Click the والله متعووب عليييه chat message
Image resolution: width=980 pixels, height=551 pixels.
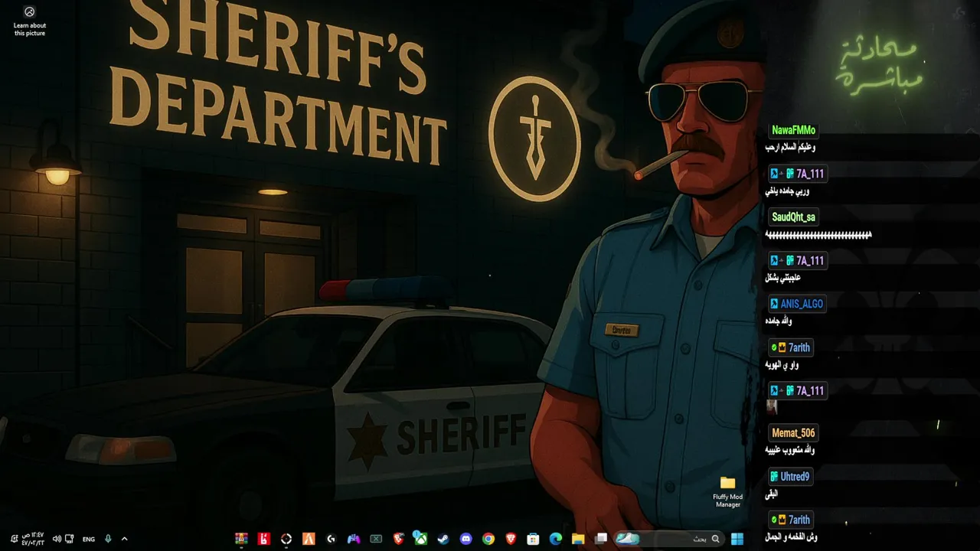790,450
